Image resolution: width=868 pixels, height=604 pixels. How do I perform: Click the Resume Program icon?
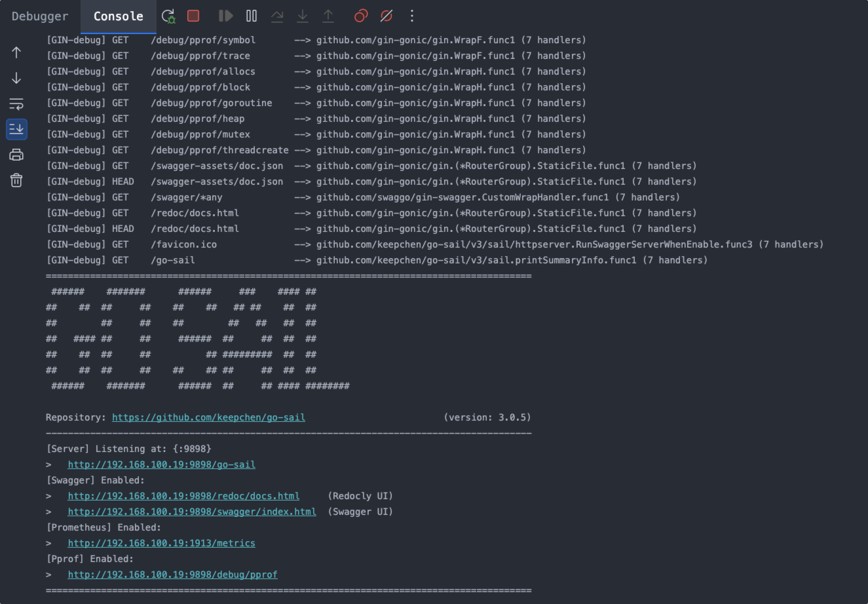click(x=225, y=16)
